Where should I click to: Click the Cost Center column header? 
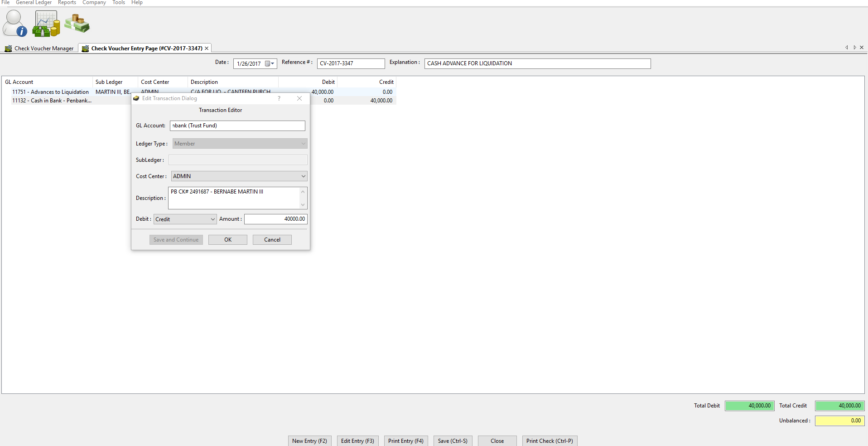163,82
